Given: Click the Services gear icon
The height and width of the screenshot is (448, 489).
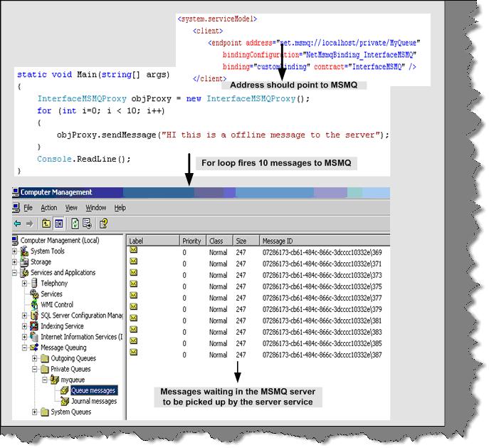Looking at the screenshot, I should (x=34, y=294).
